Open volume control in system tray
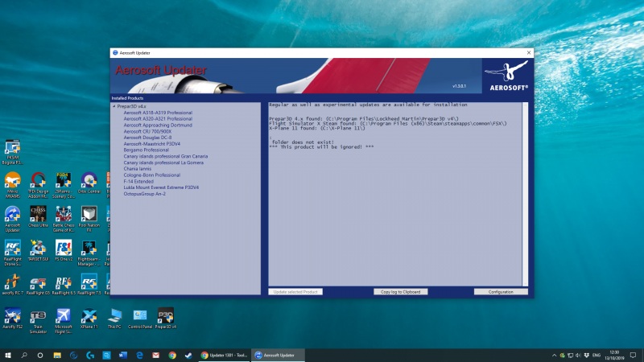 (578, 356)
